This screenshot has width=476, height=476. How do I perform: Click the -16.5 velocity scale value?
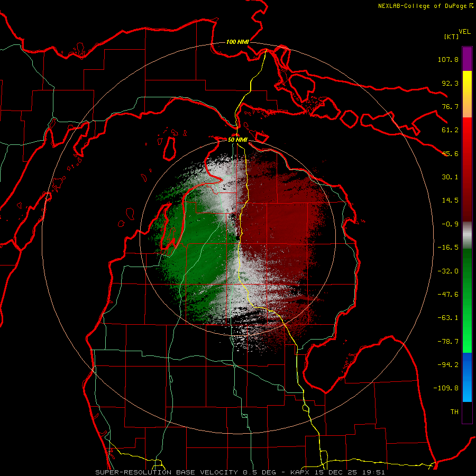point(448,248)
